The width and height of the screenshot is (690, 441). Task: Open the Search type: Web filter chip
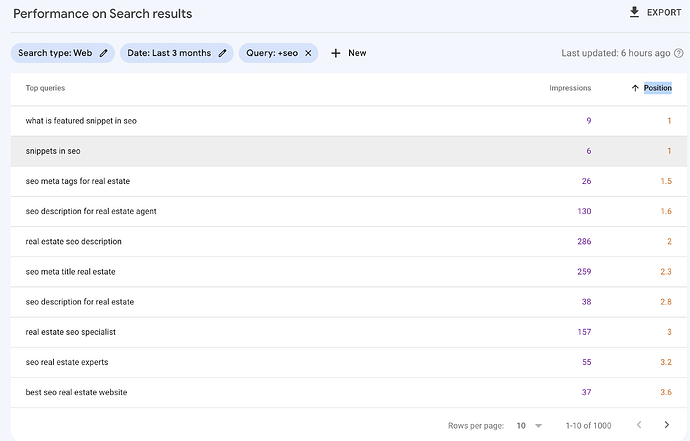click(x=55, y=53)
